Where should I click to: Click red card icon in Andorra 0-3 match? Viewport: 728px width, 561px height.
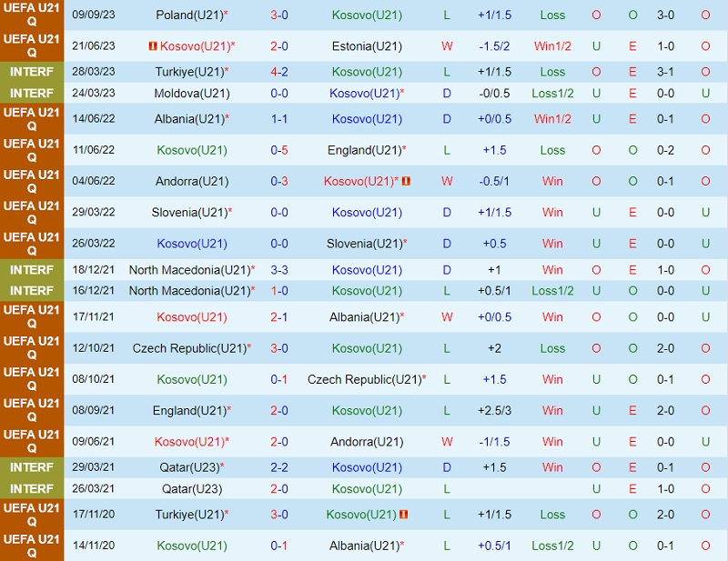(406, 182)
